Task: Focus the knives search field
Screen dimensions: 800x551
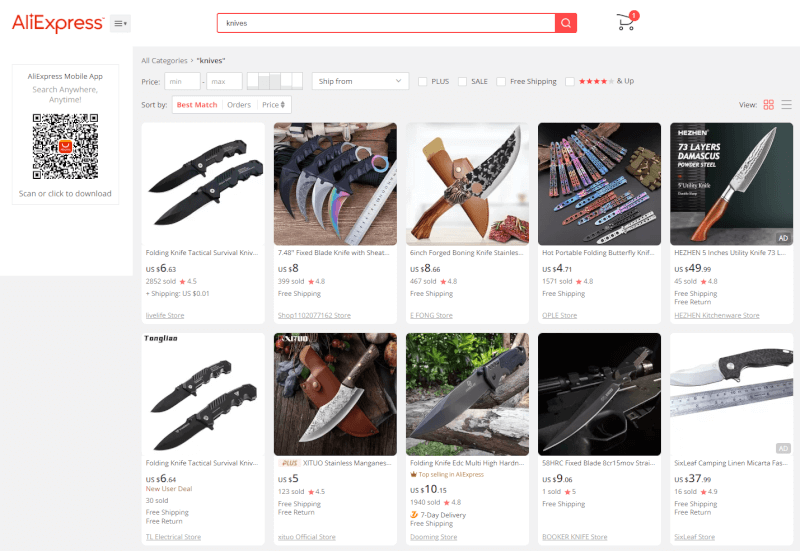Action: (386, 23)
